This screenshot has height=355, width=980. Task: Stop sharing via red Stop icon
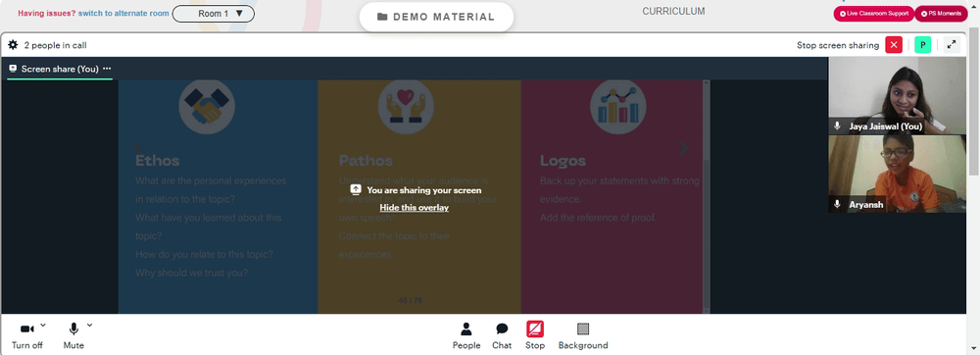pos(535,335)
